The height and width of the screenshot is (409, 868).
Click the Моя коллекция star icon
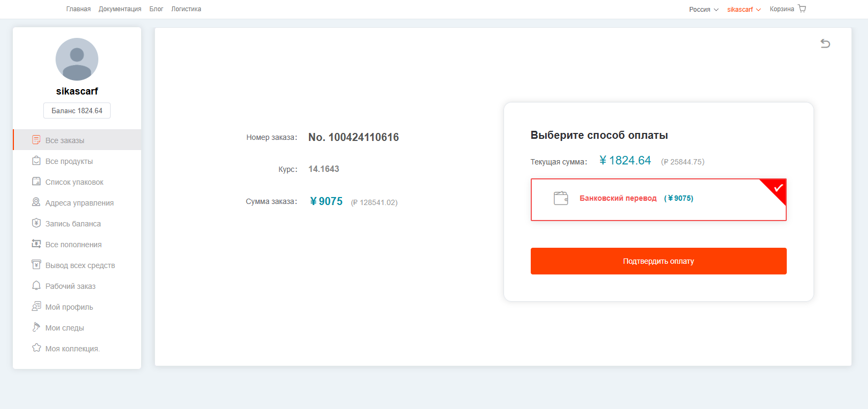click(36, 348)
